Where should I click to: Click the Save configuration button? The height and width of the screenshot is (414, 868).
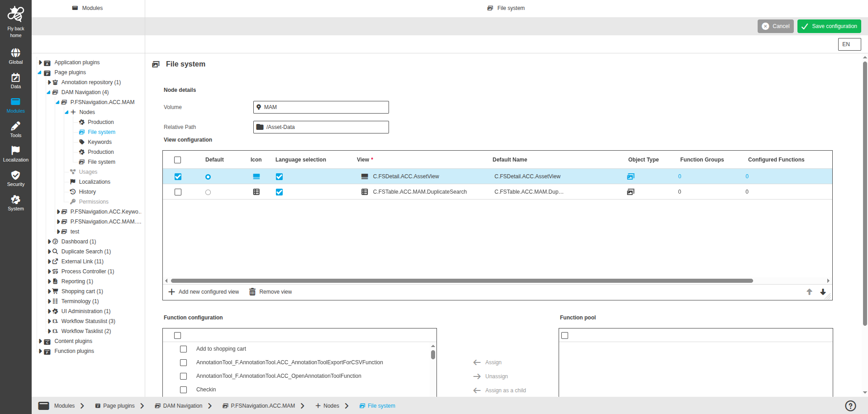pos(829,26)
